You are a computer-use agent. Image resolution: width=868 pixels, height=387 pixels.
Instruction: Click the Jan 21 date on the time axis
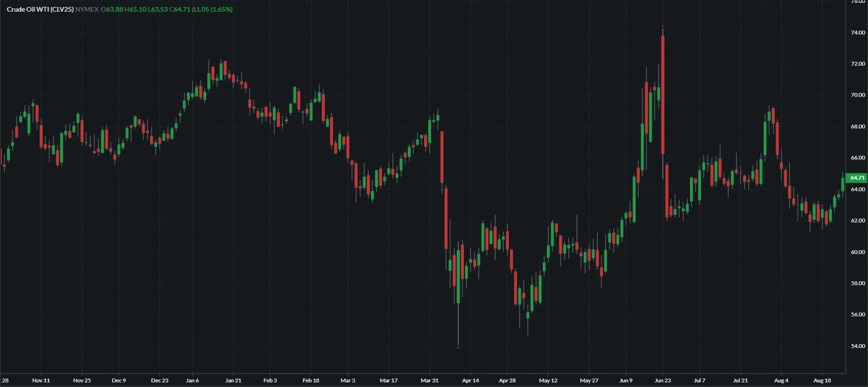[233, 380]
